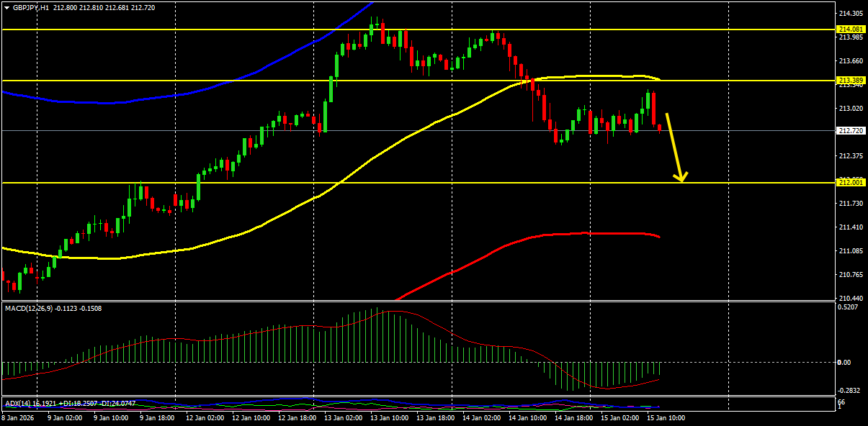
Task: Click the high price value 212.810
Action: (x=91, y=7)
